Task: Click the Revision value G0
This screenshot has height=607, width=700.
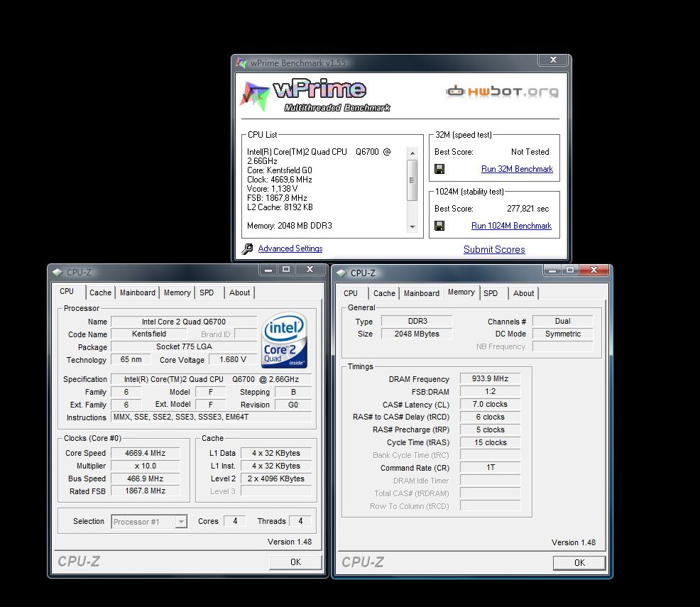Action: pyautogui.click(x=293, y=405)
